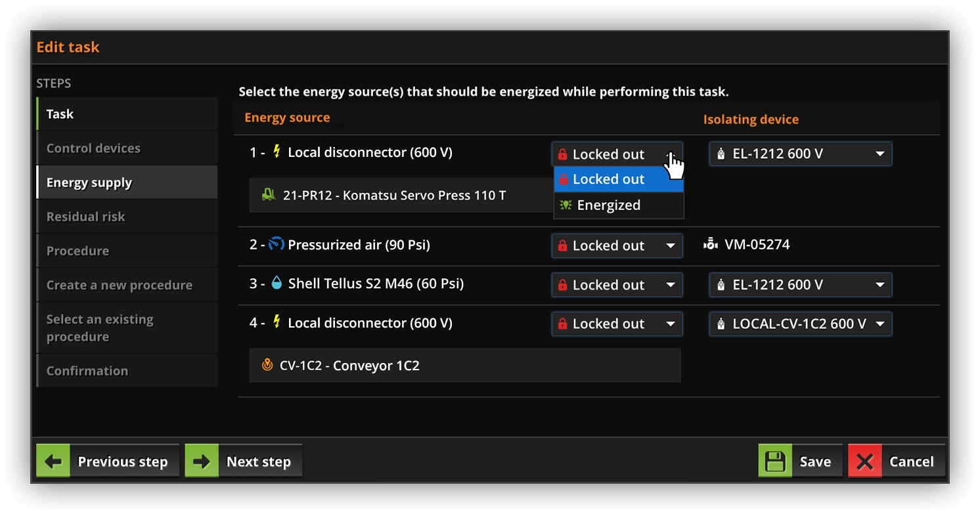The width and height of the screenshot is (980, 514).
Task: Open the EL-1212 isolating device dropdown for Shell Tellus
Action: (x=801, y=285)
